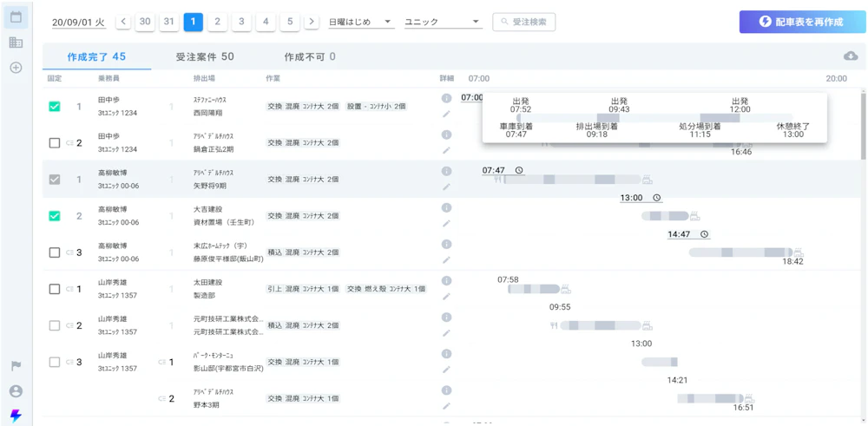Check the fixed checkbox for 山岸秀雄 row 1

click(54, 289)
